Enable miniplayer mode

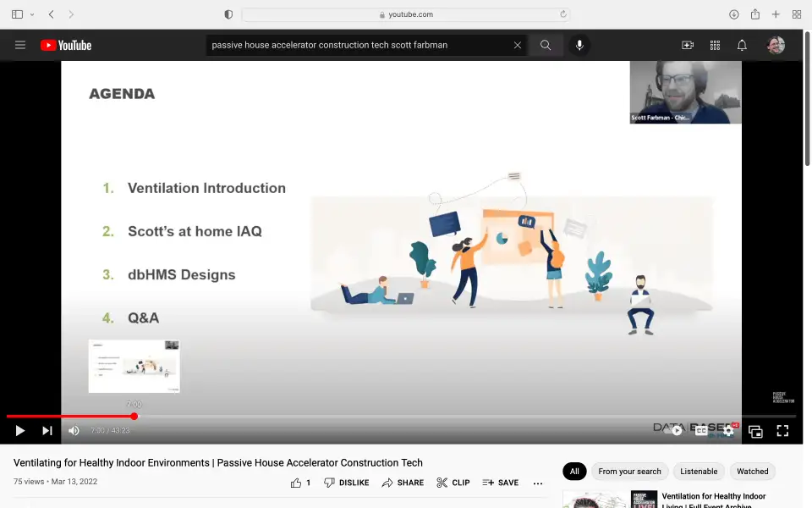(x=755, y=431)
